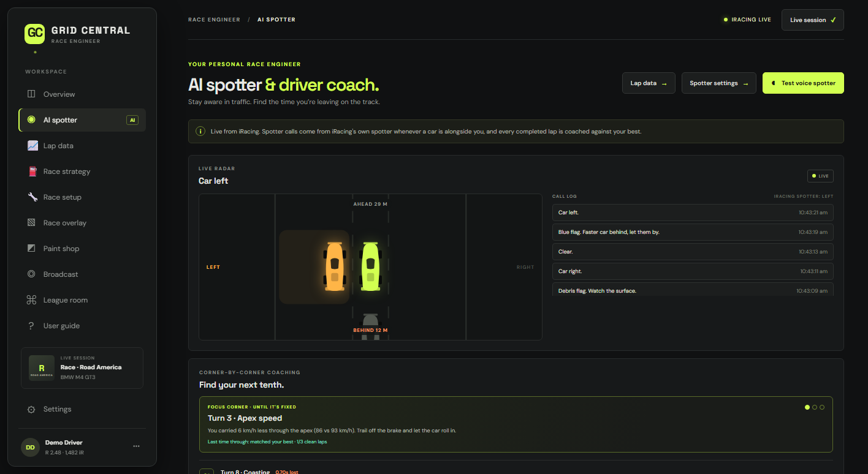Open the League room
Screen dimensions: 868x474
[82, 300]
